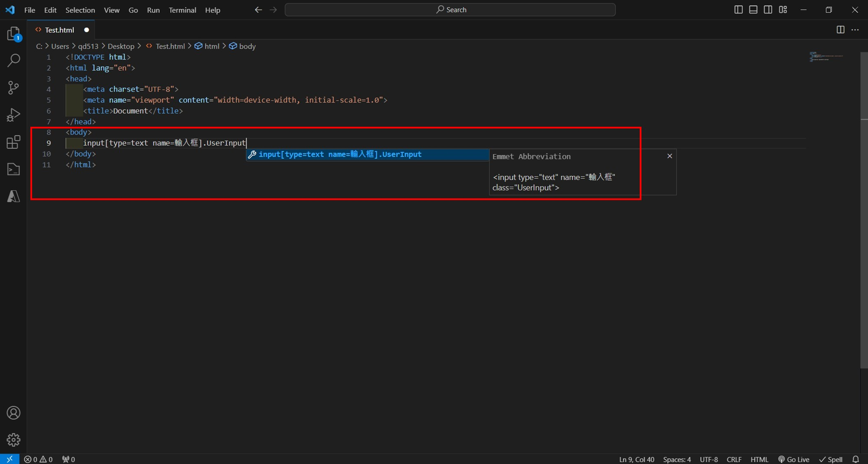The height and width of the screenshot is (464, 868).
Task: Change end of line sequence CRLF
Action: coord(734,459)
